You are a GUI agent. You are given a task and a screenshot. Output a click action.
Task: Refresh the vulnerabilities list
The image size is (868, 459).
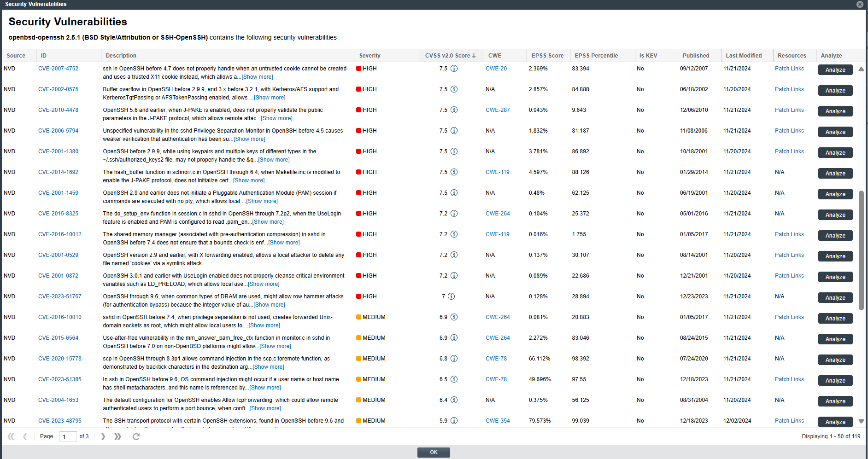pos(136,436)
